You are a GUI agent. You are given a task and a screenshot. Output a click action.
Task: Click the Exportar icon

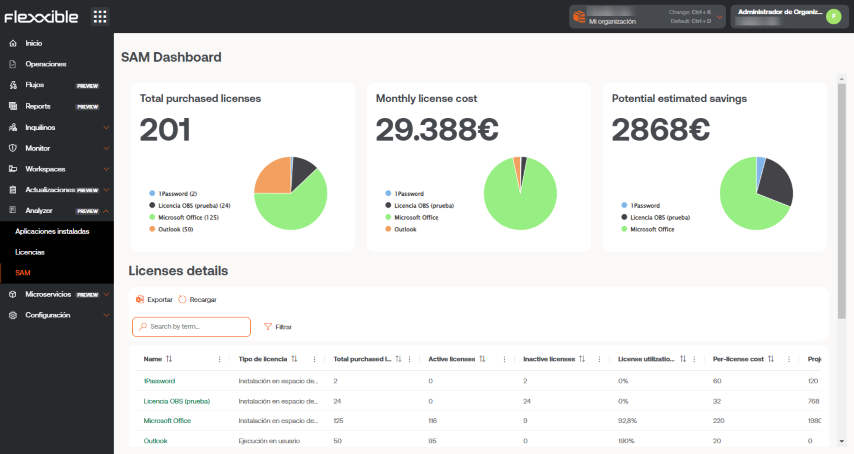pyautogui.click(x=140, y=299)
